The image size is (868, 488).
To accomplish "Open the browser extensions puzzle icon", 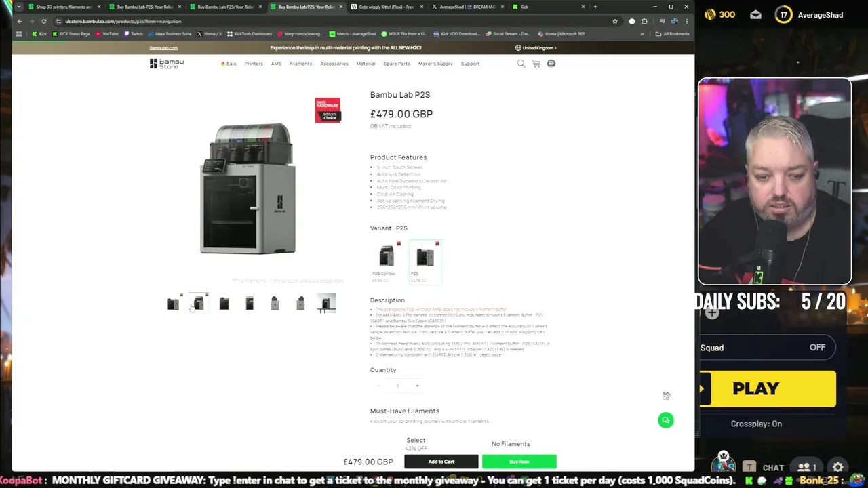I will tap(644, 21).
